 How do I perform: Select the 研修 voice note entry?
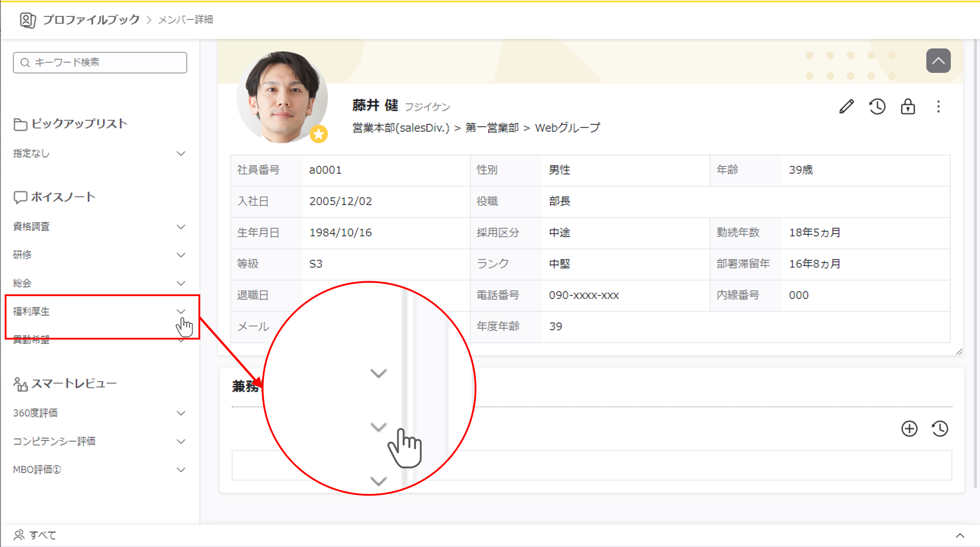point(22,255)
